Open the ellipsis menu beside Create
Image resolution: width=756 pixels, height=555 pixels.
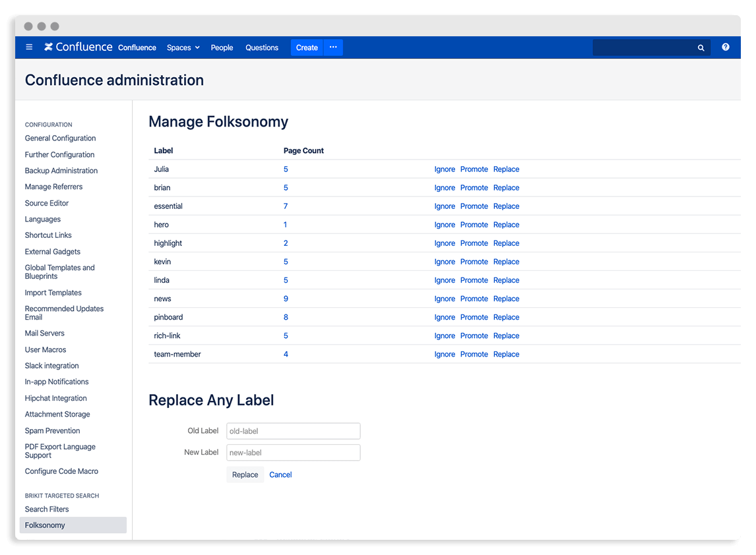click(333, 47)
